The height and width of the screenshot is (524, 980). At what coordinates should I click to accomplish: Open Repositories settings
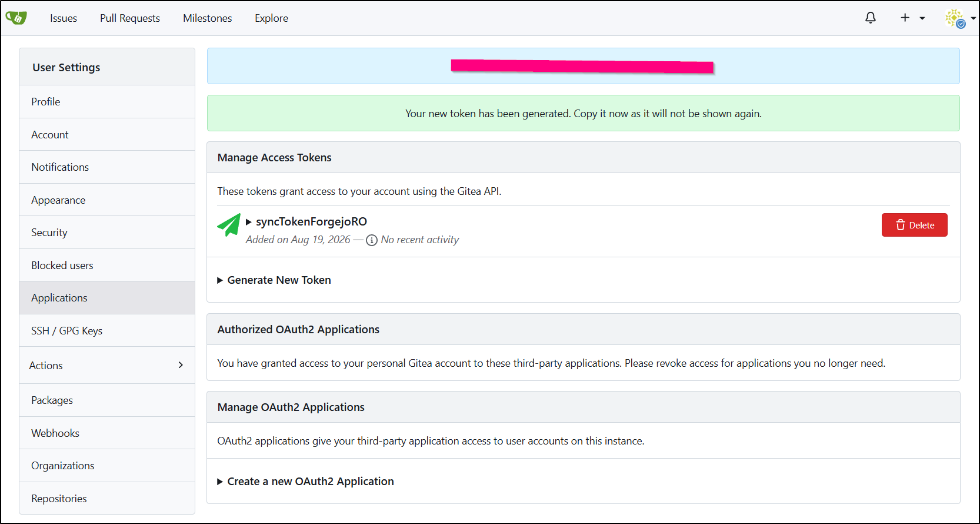(x=107, y=499)
